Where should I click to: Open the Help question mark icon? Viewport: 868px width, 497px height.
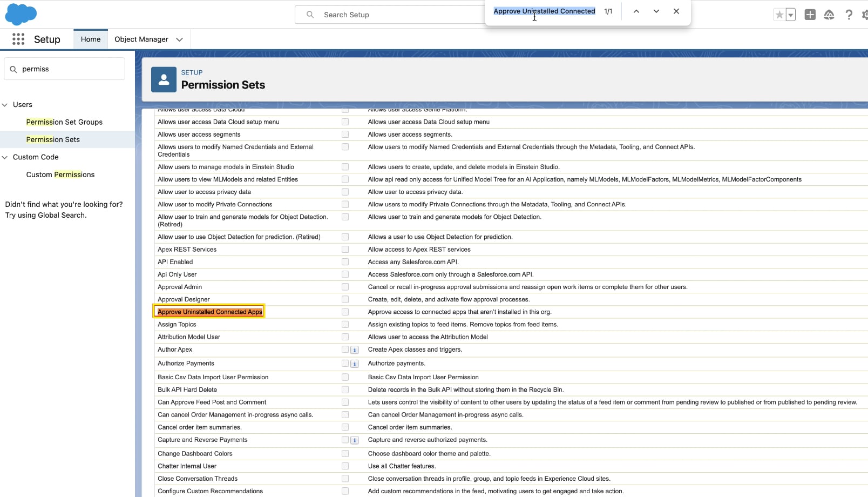849,15
